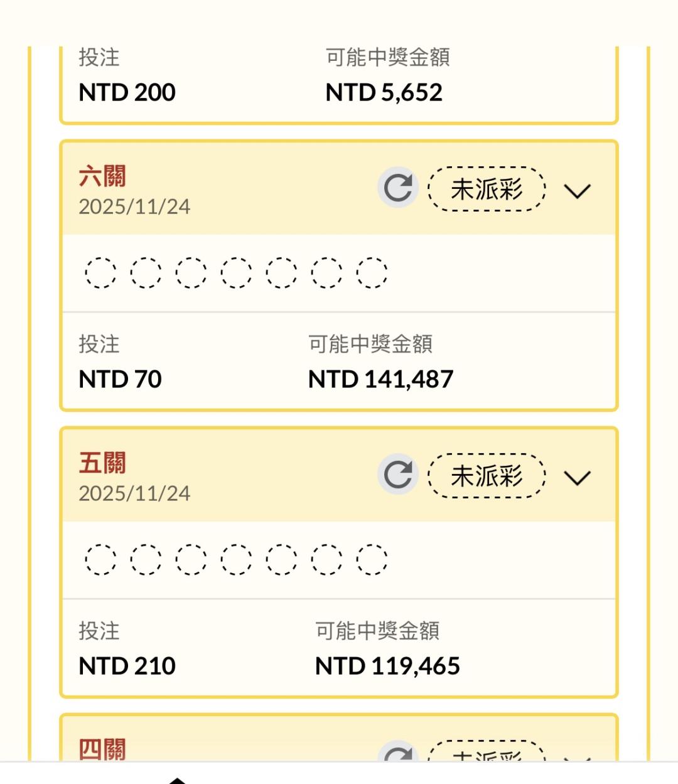Screen dimensions: 678x784
Task: Click the NTD 141,487 possible winnings amount
Action: point(380,379)
